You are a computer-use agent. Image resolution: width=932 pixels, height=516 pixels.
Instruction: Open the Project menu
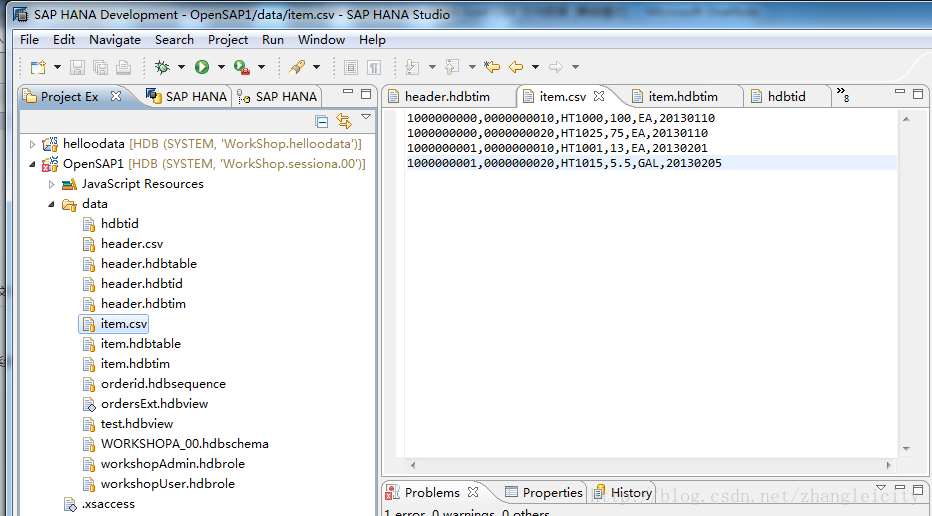(228, 40)
